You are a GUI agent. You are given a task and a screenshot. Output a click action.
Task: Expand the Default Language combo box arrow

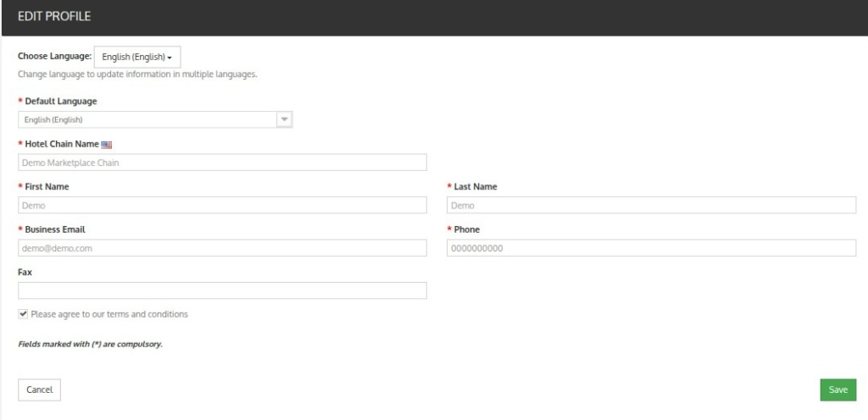[284, 119]
